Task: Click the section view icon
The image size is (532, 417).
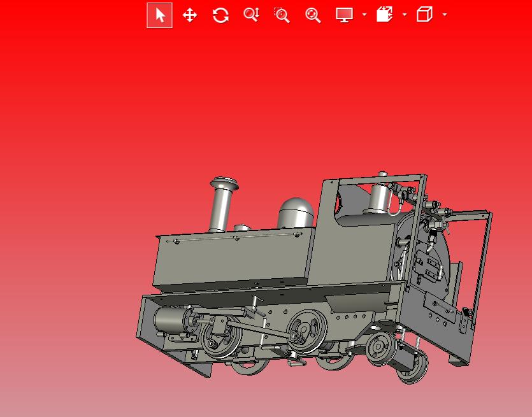Action: (384, 15)
